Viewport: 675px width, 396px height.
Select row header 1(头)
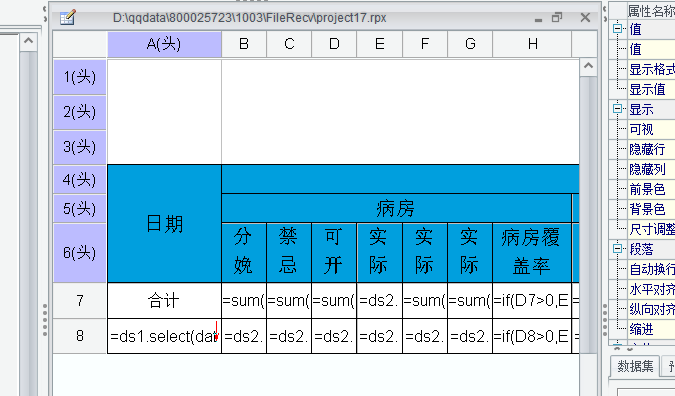(80, 77)
